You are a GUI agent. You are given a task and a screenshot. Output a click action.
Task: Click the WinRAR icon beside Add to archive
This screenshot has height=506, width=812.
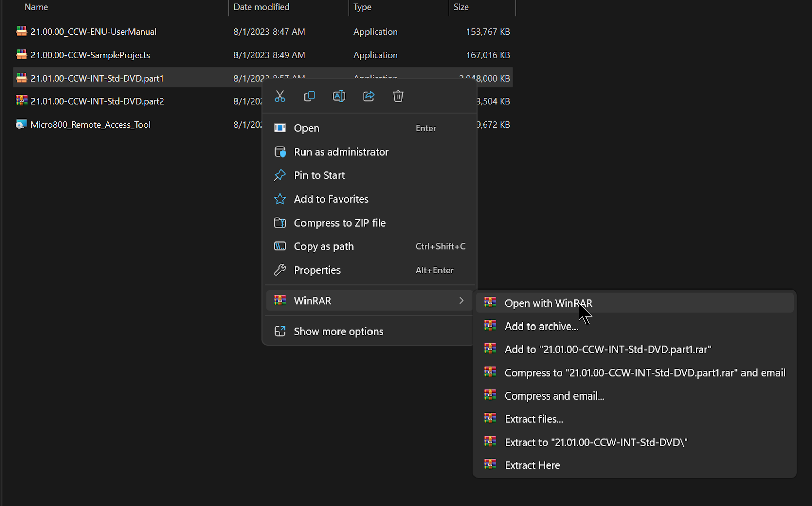[490, 325]
